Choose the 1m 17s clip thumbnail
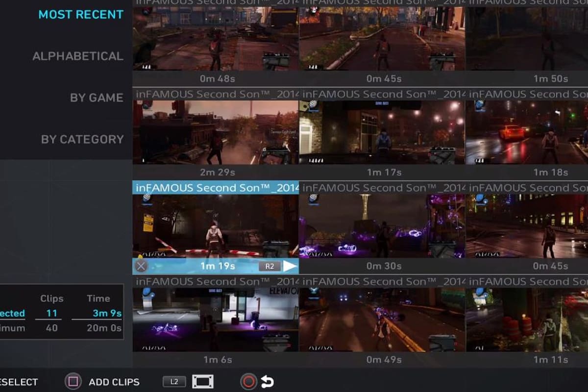Image resolution: width=588 pixels, height=392 pixels. pyautogui.click(x=382, y=132)
